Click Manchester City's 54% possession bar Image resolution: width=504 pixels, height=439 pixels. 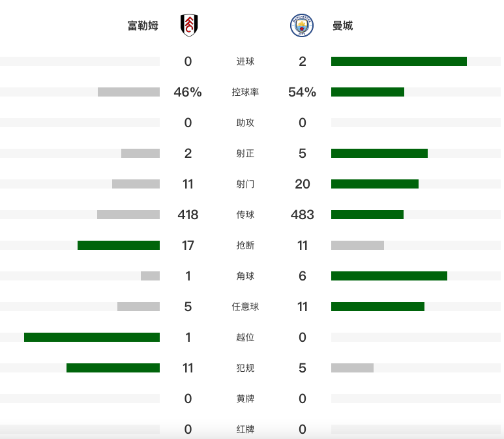[368, 92]
